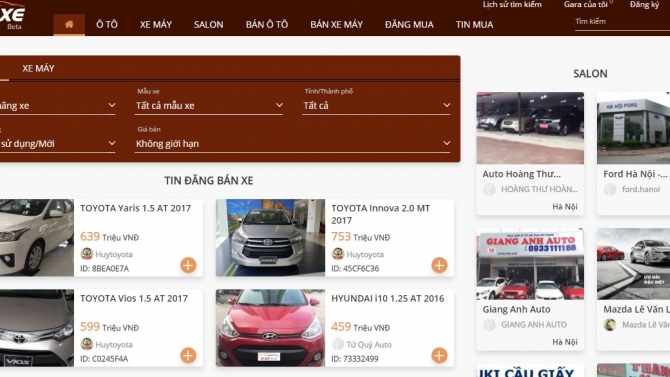The image size is (670, 377).
Task: Open the Ô TÔ menu
Action: (x=107, y=24)
